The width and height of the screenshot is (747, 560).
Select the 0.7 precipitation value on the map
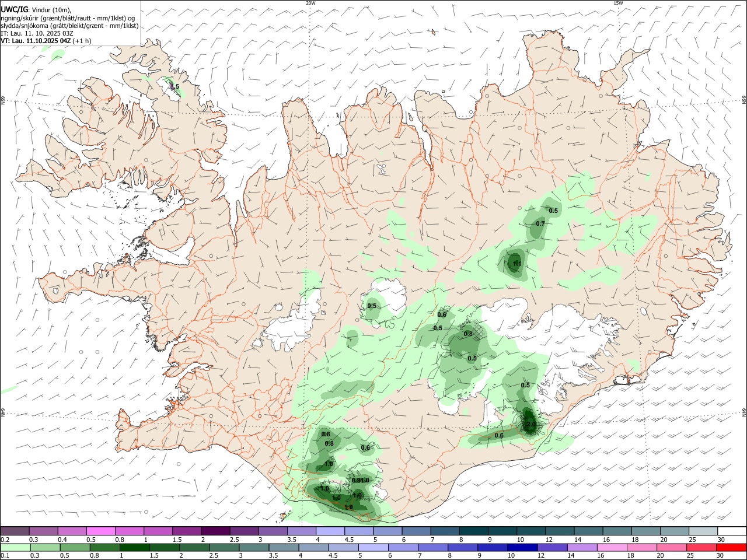540,224
